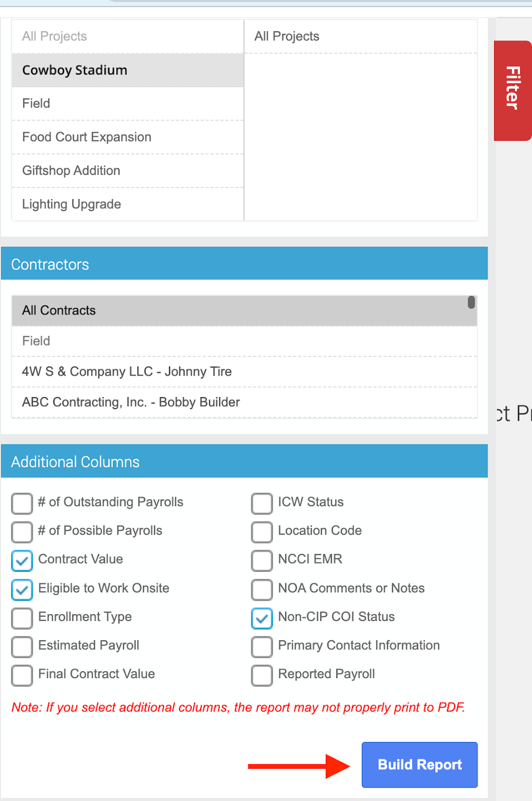
Task: Disable Eligible to Work Onsite column
Action: 22,589
